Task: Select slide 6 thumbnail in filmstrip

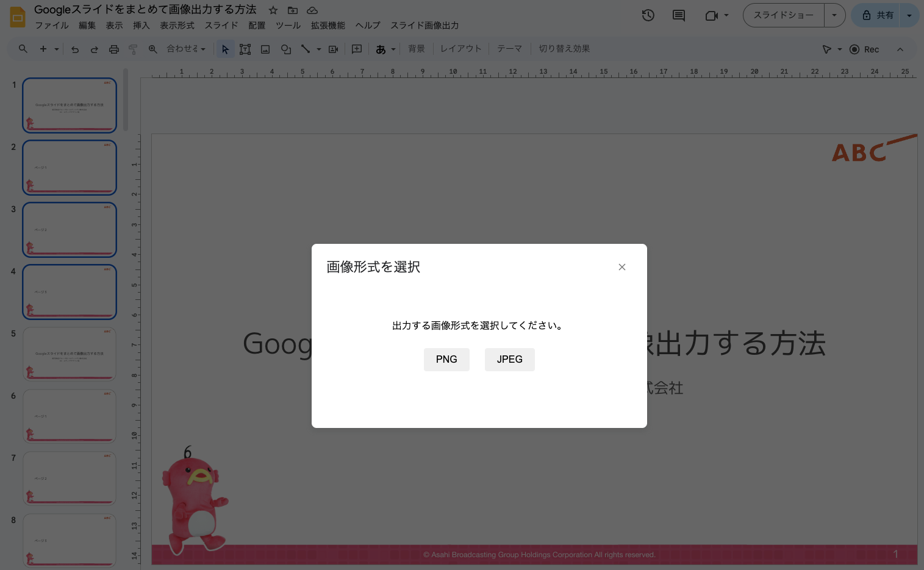Action: tap(70, 416)
